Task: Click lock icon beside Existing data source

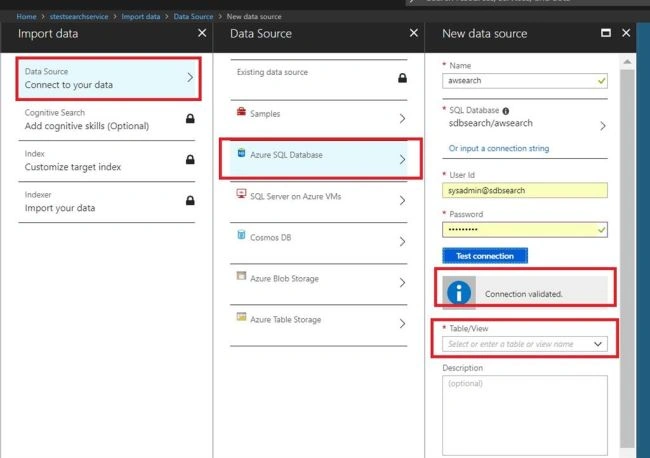Action: (402, 78)
